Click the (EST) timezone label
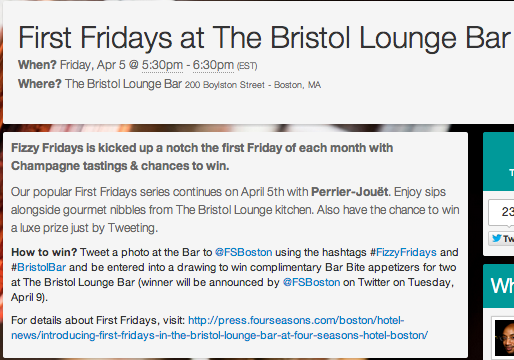The image size is (514, 360). tap(247, 66)
